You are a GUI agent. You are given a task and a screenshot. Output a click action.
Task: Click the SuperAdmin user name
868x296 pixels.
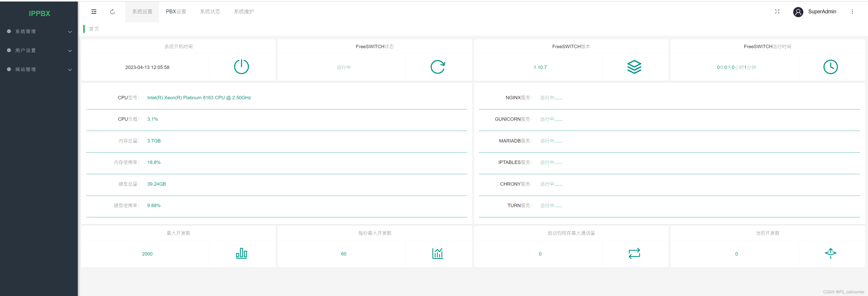click(822, 12)
